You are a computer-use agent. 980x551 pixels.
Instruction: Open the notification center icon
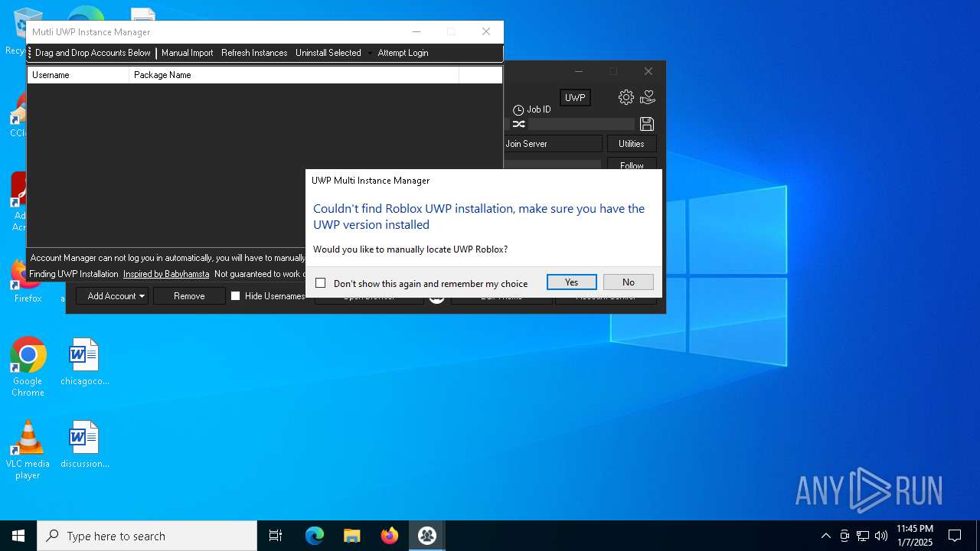(x=955, y=536)
